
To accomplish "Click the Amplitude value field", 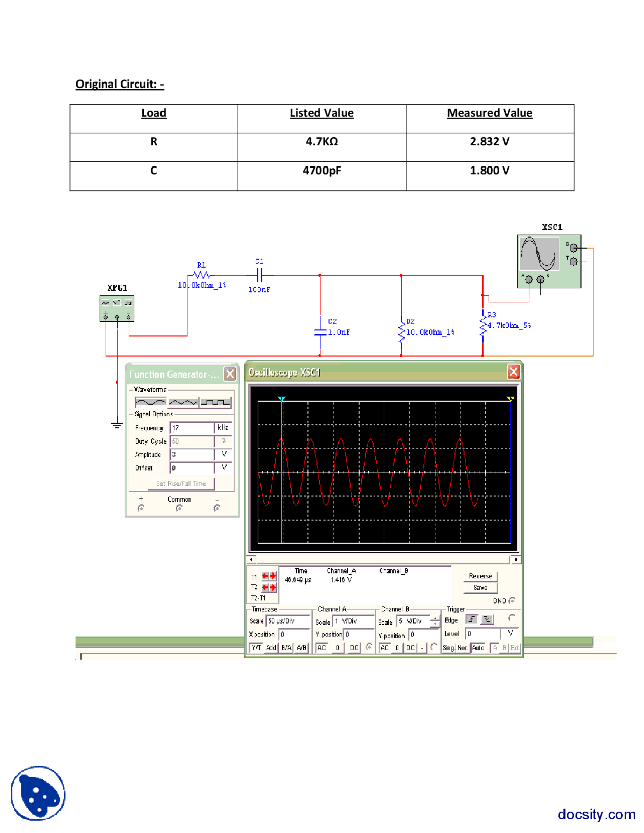I will pyautogui.click(x=192, y=454).
